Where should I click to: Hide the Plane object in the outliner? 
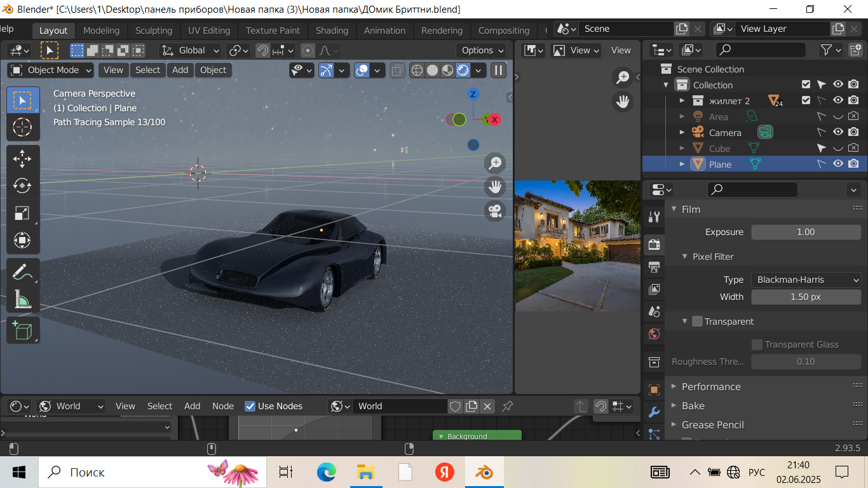coord(838,164)
